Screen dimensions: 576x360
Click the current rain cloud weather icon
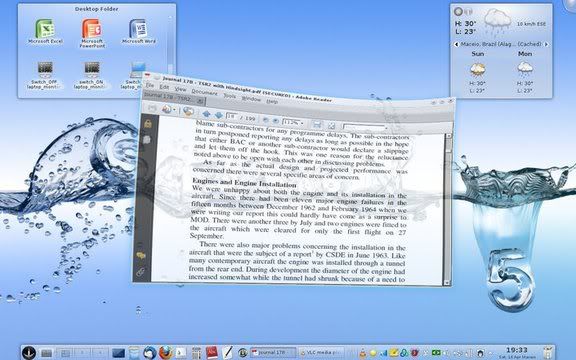click(497, 21)
